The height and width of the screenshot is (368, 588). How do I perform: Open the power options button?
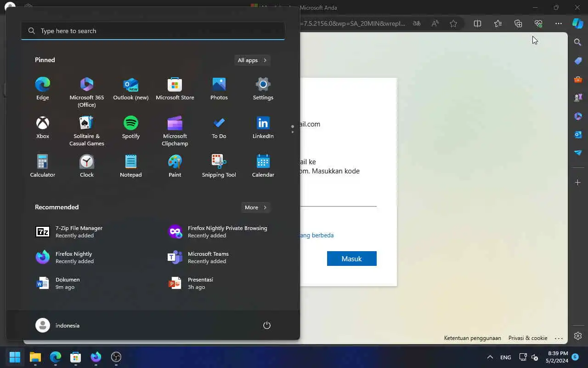(267, 325)
